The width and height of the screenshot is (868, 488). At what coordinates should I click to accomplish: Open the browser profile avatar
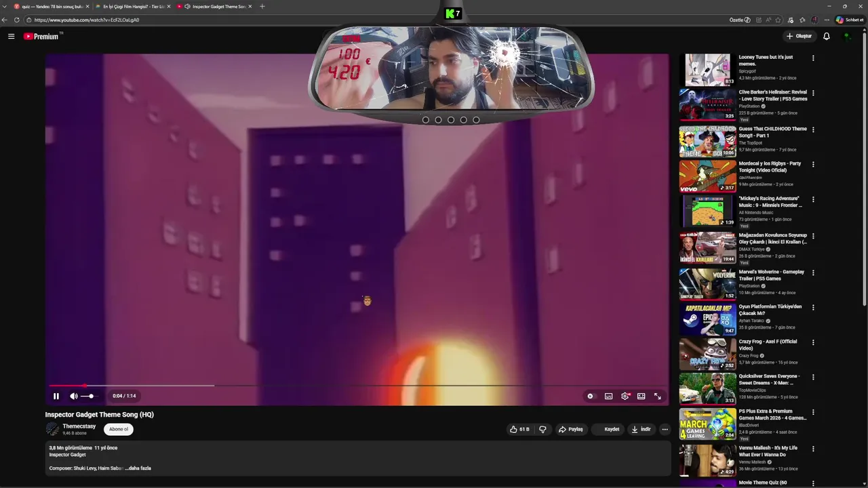coord(814,20)
